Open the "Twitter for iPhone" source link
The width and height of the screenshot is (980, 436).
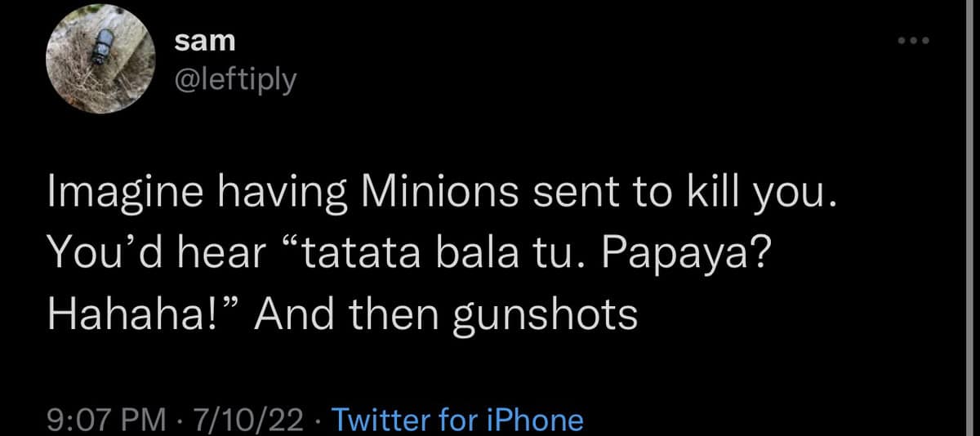(458, 420)
